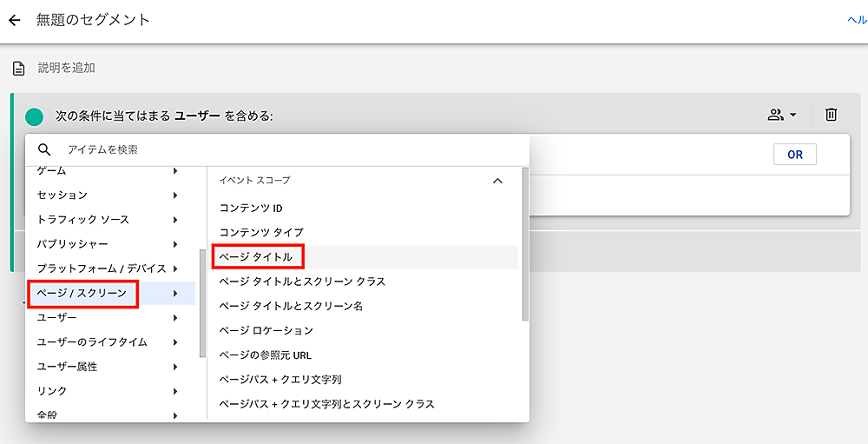Expand the ユーザー属性 category arrow

click(x=175, y=367)
